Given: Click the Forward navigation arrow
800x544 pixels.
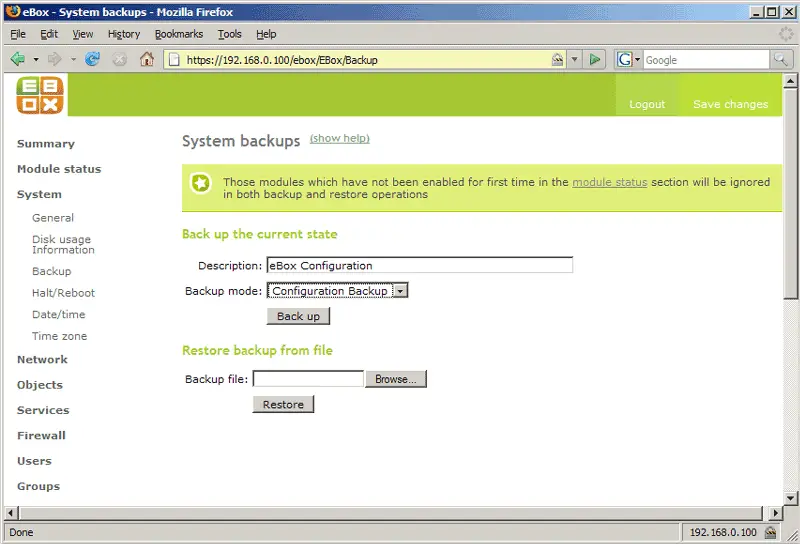Looking at the screenshot, I should click(54, 59).
